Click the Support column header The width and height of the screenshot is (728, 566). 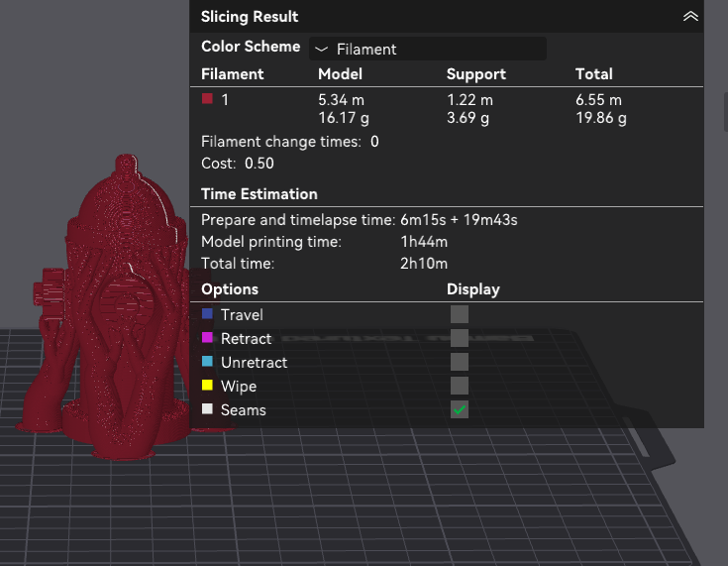coord(475,74)
